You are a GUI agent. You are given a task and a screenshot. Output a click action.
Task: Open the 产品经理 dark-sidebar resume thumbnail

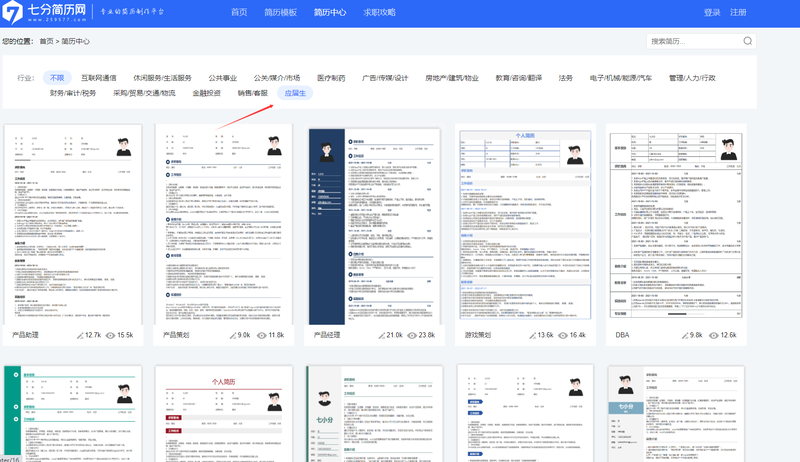374,226
